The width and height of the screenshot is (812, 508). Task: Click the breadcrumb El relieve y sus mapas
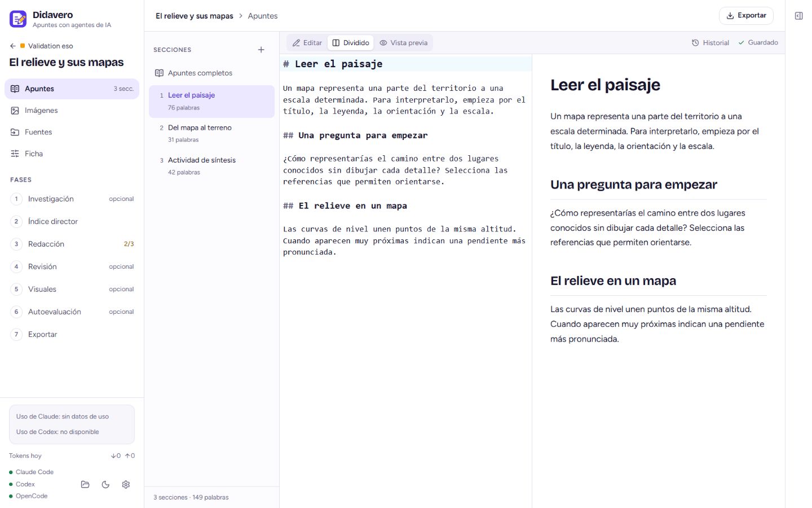click(195, 16)
